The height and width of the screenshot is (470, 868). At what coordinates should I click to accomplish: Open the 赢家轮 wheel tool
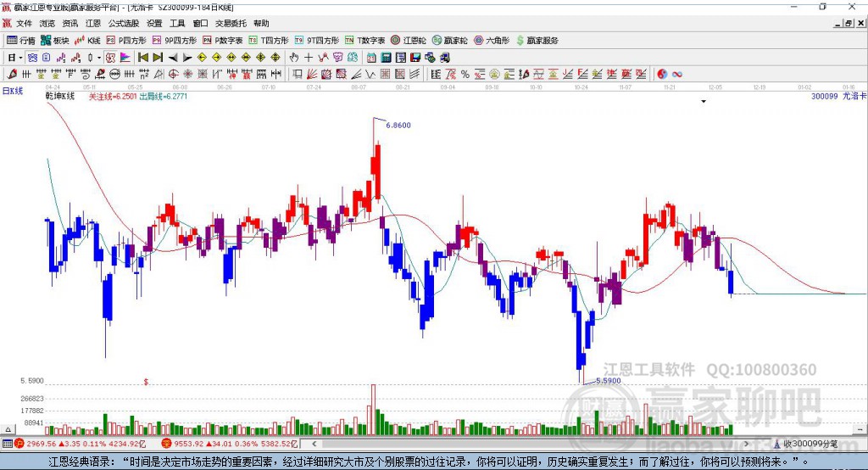[x=449, y=41]
